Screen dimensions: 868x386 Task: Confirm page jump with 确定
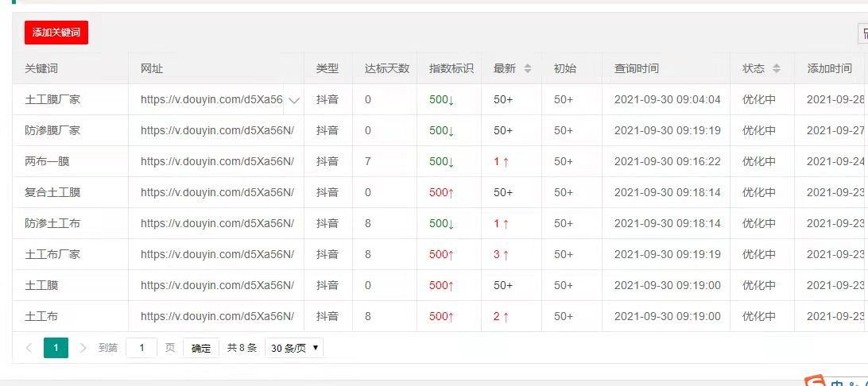(201, 348)
